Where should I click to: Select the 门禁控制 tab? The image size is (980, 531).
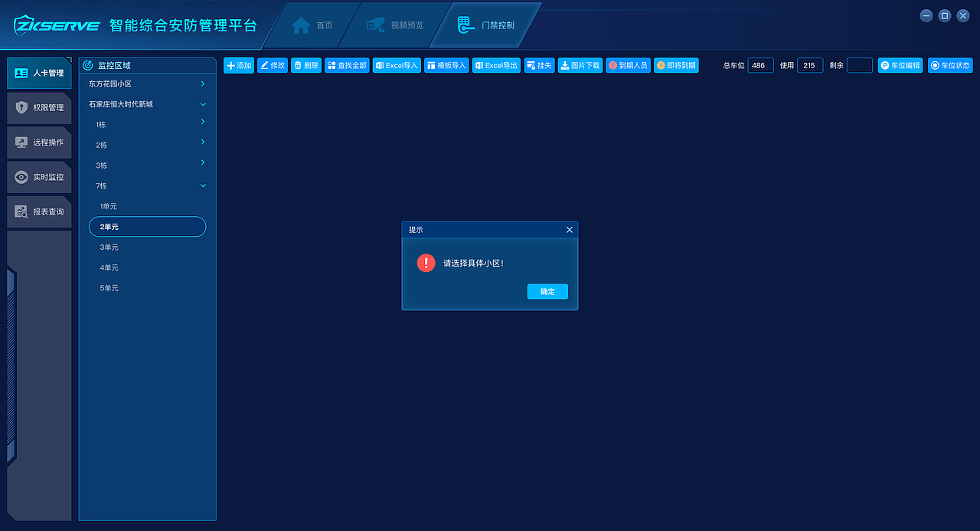(485, 25)
